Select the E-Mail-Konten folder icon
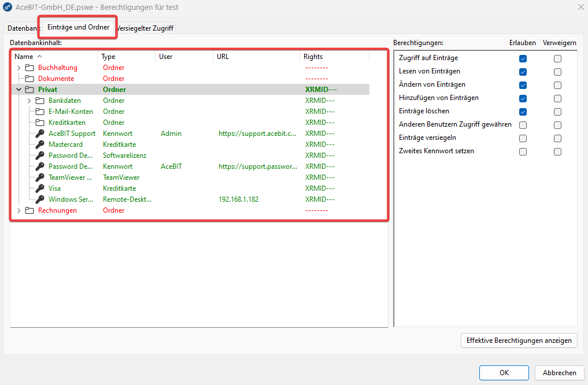Image resolution: width=588 pixels, height=385 pixels. (x=40, y=112)
